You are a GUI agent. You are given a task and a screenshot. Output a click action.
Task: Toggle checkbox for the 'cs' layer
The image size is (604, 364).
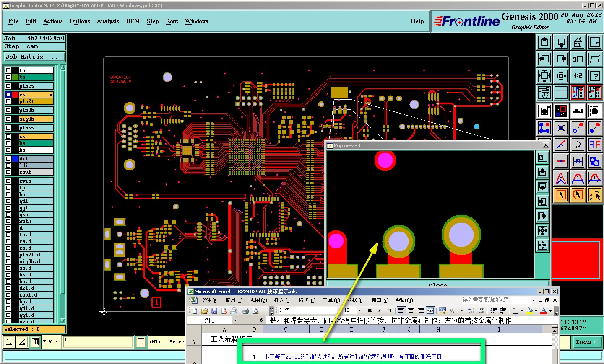(8, 95)
